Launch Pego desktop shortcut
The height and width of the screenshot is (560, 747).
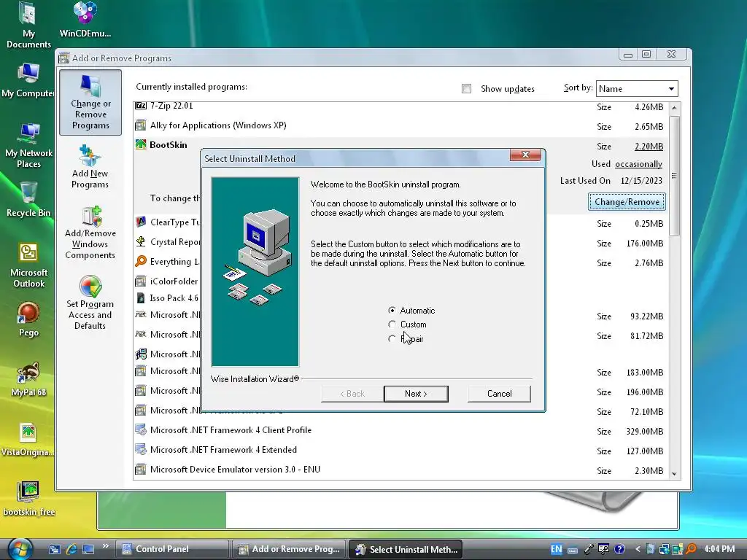click(x=28, y=319)
